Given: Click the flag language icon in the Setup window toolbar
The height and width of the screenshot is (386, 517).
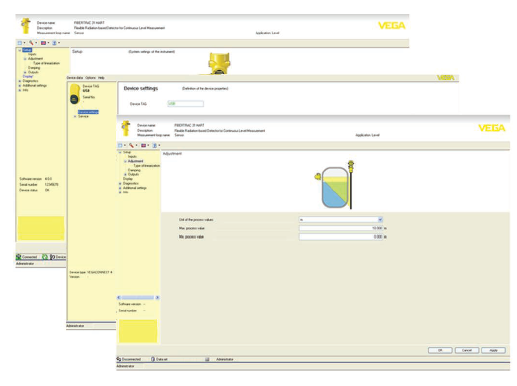Looking at the screenshot, I should tap(43, 43).
